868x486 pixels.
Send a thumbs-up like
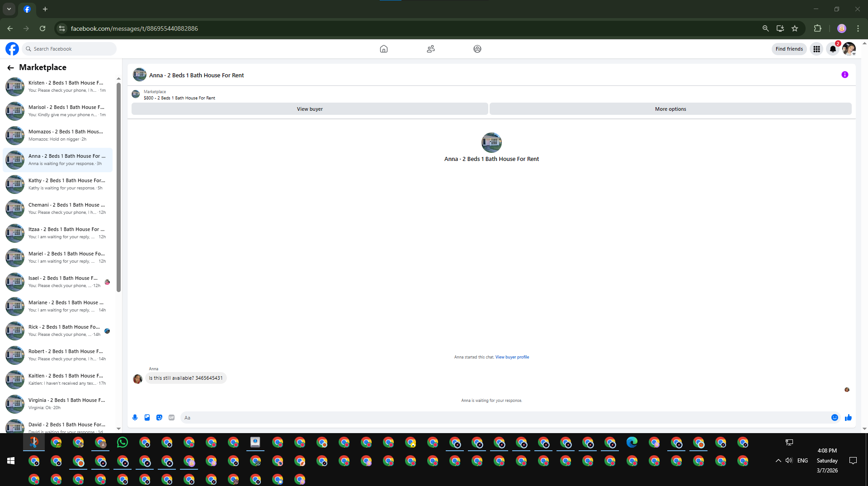[x=848, y=418]
